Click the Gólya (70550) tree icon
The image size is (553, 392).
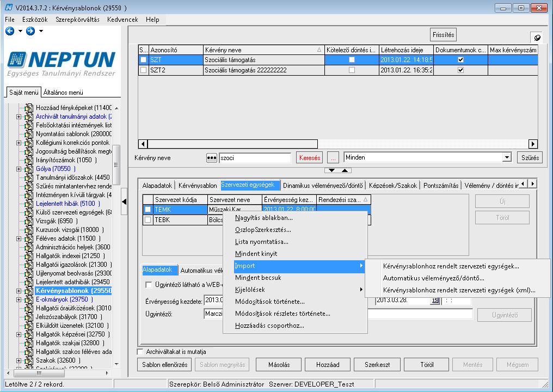pyautogui.click(x=29, y=169)
